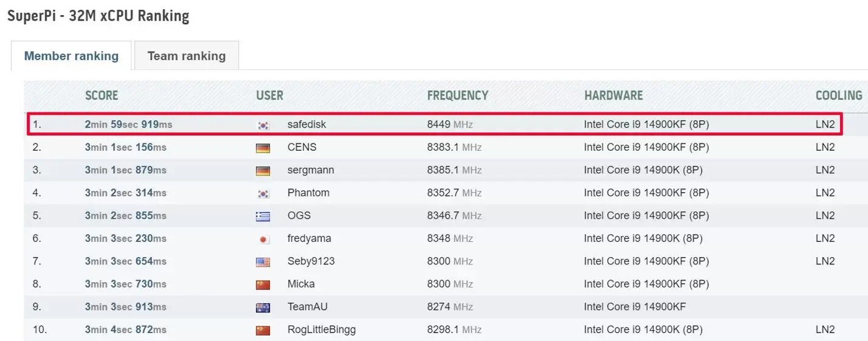
Task: Click the South Korea flag beside safedisk
Action: (263, 125)
